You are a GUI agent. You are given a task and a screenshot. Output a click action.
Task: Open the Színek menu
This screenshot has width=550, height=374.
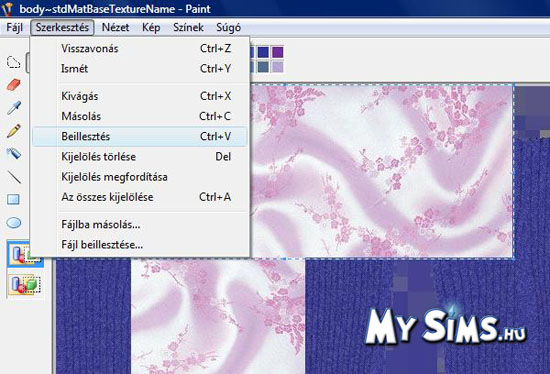pyautogui.click(x=188, y=27)
